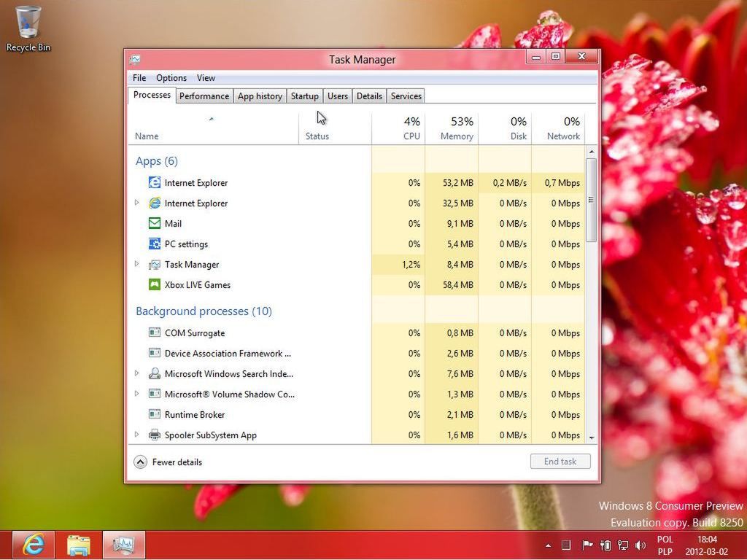Launch Internet Explorer from the taskbar

pos(33,545)
